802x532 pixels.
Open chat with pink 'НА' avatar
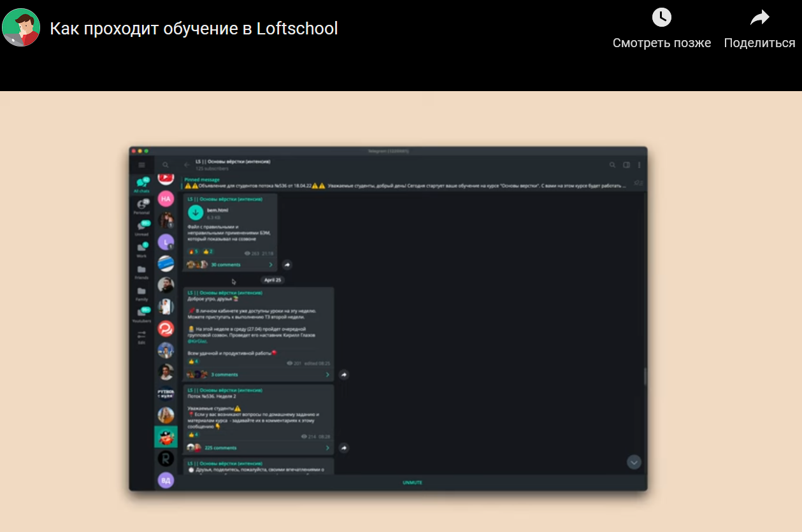coord(166,199)
